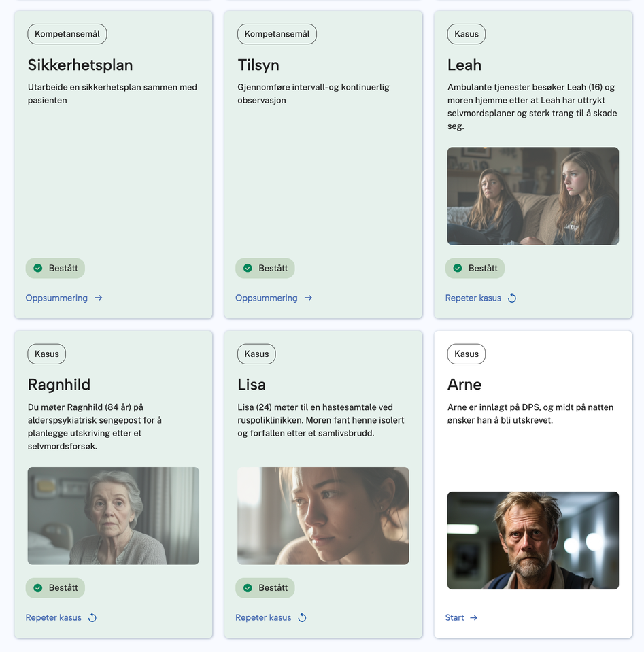The image size is (644, 652).
Task: Select the Lisa case title
Action: click(252, 384)
